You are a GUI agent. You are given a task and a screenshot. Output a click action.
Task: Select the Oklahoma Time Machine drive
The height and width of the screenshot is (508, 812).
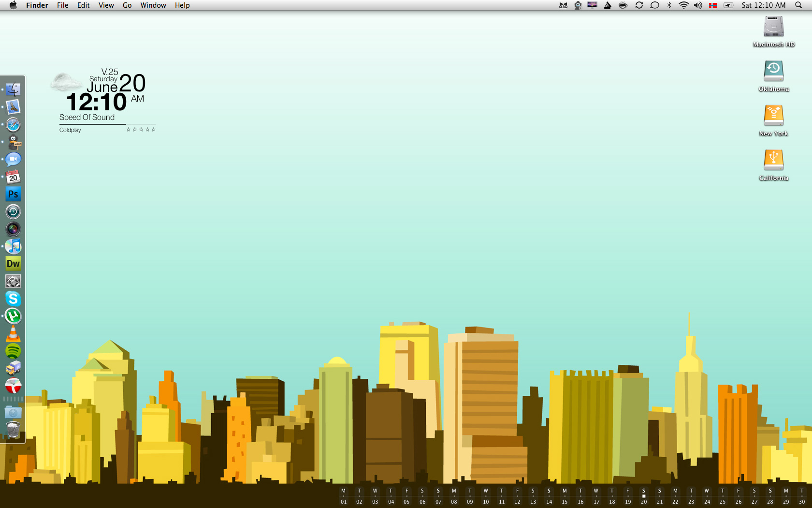coord(773,72)
